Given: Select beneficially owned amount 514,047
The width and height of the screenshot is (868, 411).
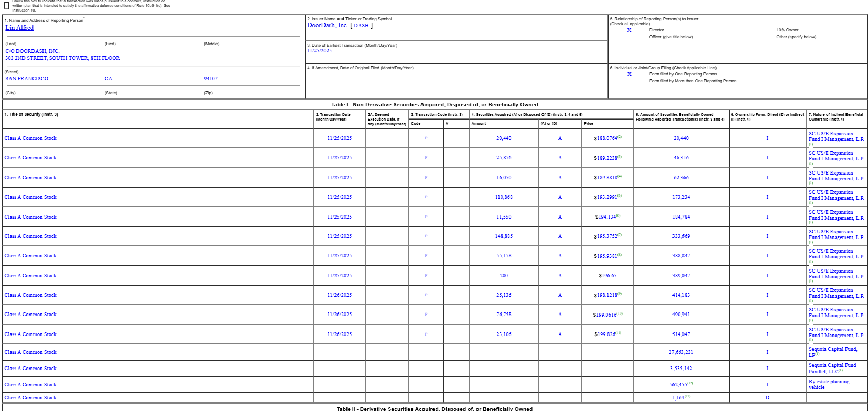Looking at the screenshot, I should (681, 334).
